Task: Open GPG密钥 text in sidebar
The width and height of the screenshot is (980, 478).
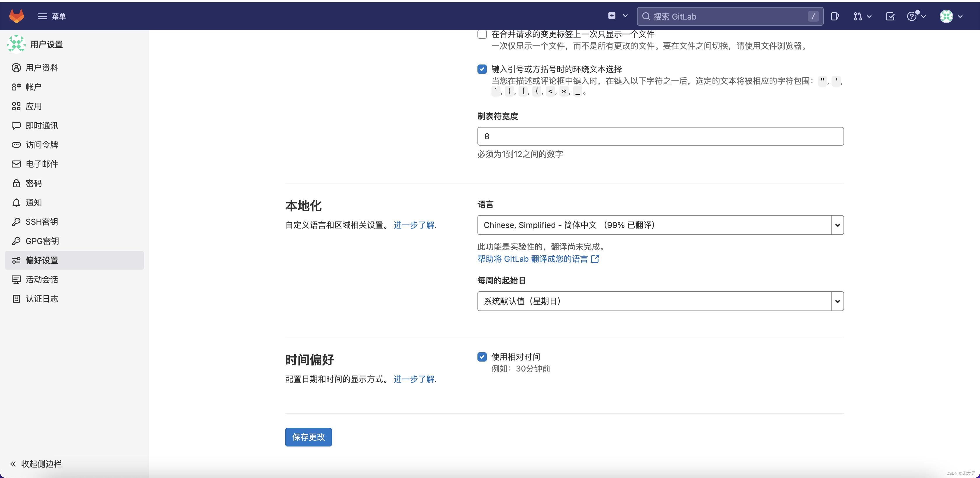Action: [x=42, y=241]
